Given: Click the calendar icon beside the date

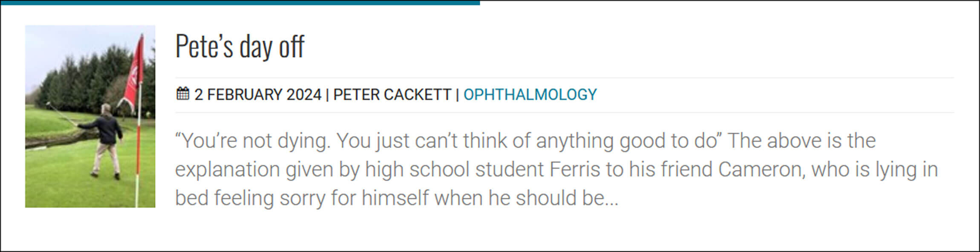Looking at the screenshot, I should click(182, 94).
